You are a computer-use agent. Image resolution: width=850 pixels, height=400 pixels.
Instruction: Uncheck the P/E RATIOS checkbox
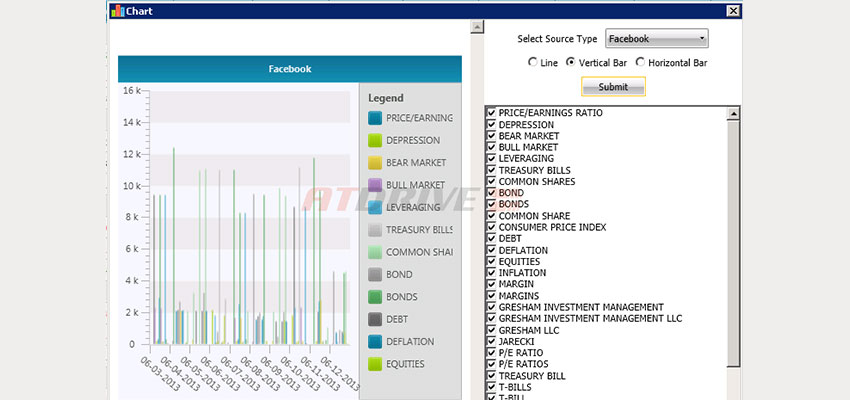point(492,364)
